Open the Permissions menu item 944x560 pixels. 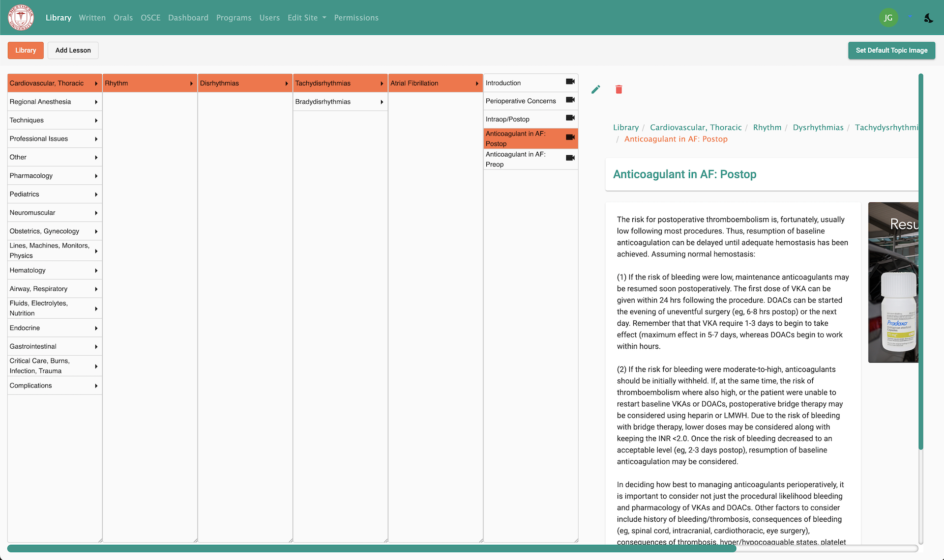coord(356,18)
